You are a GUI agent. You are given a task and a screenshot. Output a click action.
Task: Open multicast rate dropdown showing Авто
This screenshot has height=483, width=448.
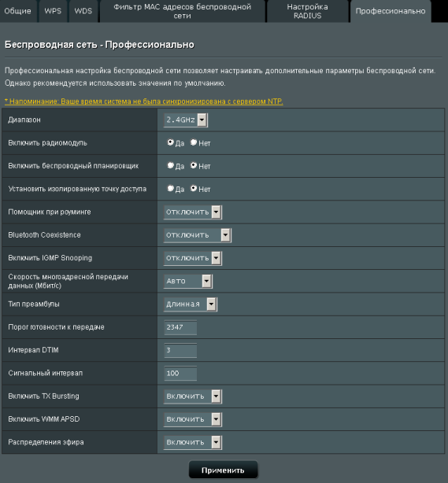pos(188,281)
